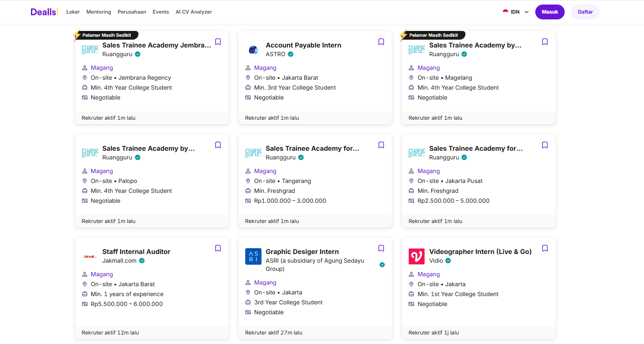Click 'Rp1.000.000 – 3.000.000' salary text

[x=290, y=201]
